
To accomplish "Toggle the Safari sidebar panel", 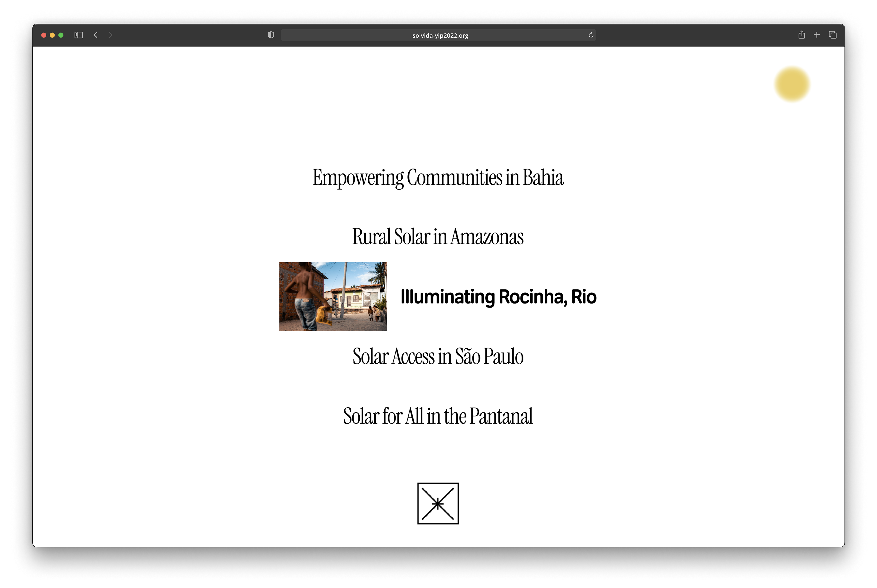I will point(78,35).
